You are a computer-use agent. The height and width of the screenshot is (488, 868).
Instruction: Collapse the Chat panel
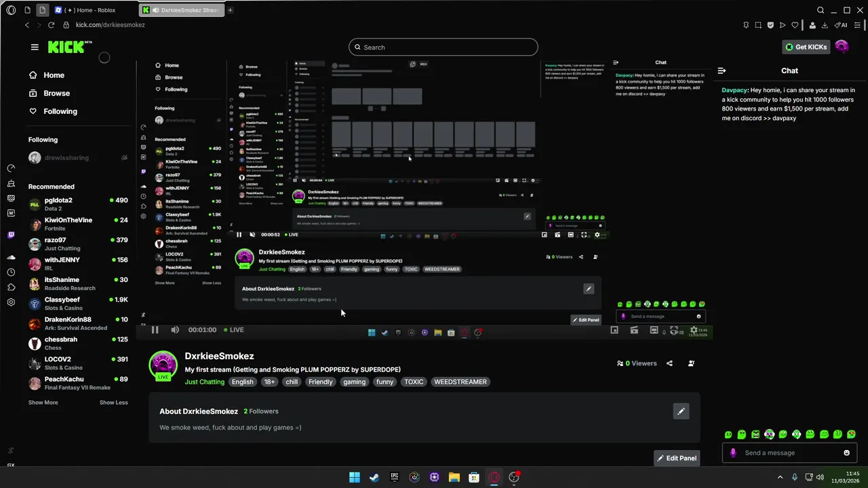click(x=722, y=70)
